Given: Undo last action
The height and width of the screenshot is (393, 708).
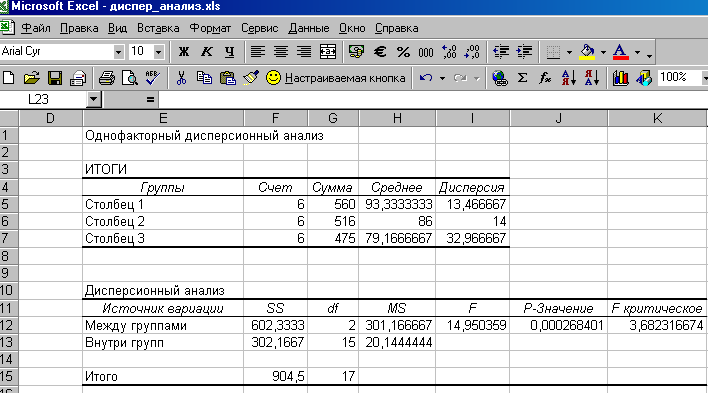Looking at the screenshot, I should coord(425,78).
